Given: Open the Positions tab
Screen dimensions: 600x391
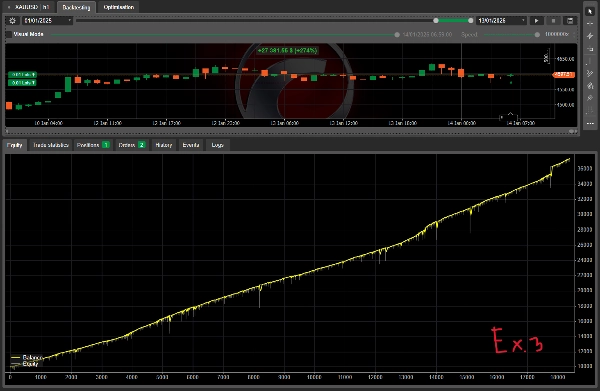Looking at the screenshot, I should [x=93, y=145].
